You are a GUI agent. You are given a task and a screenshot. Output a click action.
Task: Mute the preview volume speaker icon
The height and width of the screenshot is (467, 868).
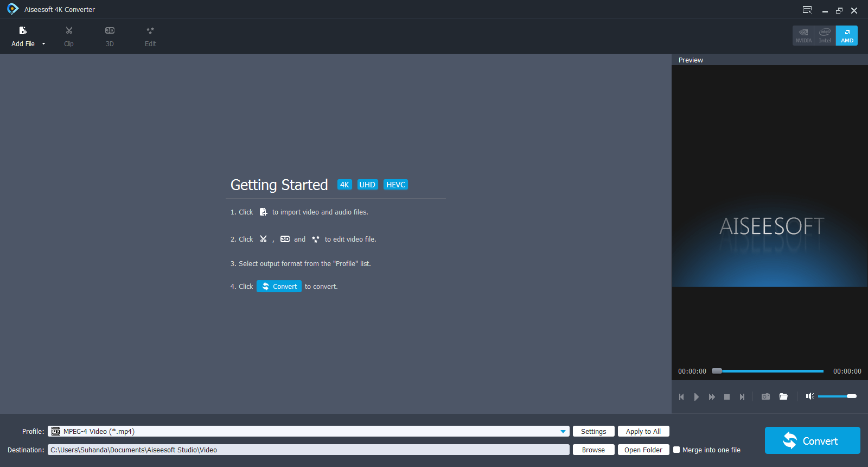point(810,396)
